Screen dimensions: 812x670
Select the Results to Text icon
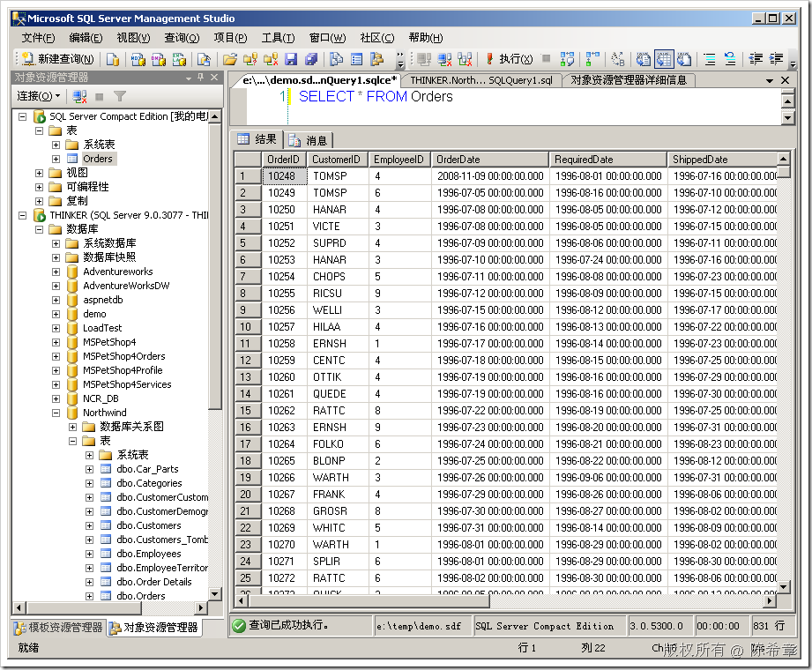click(644, 59)
